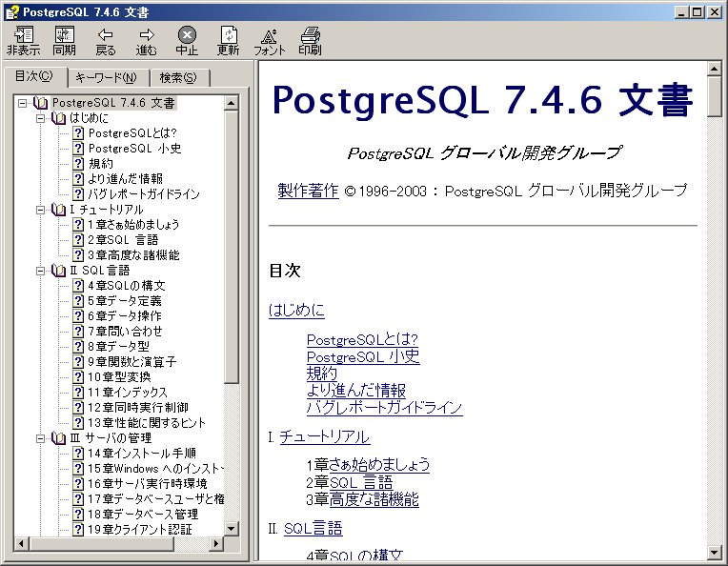728x566 pixels.
Task: Click the contents tree vertical scrollbar down arrow
Action: pos(233,527)
